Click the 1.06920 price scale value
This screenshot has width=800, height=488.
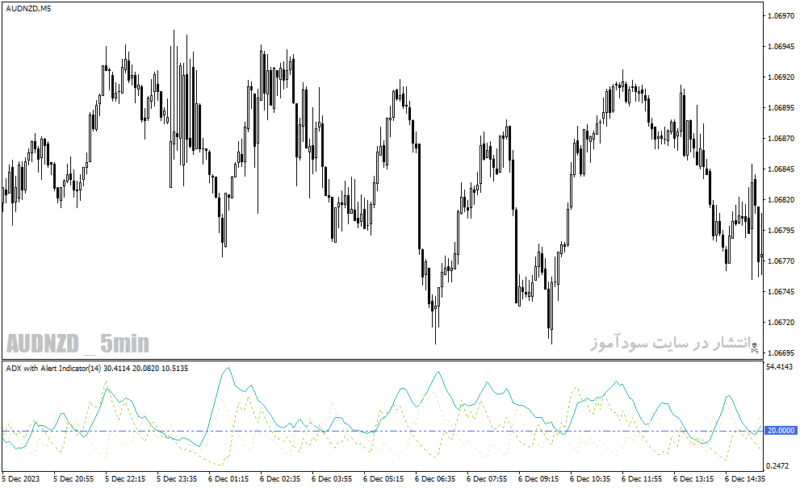tap(781, 77)
